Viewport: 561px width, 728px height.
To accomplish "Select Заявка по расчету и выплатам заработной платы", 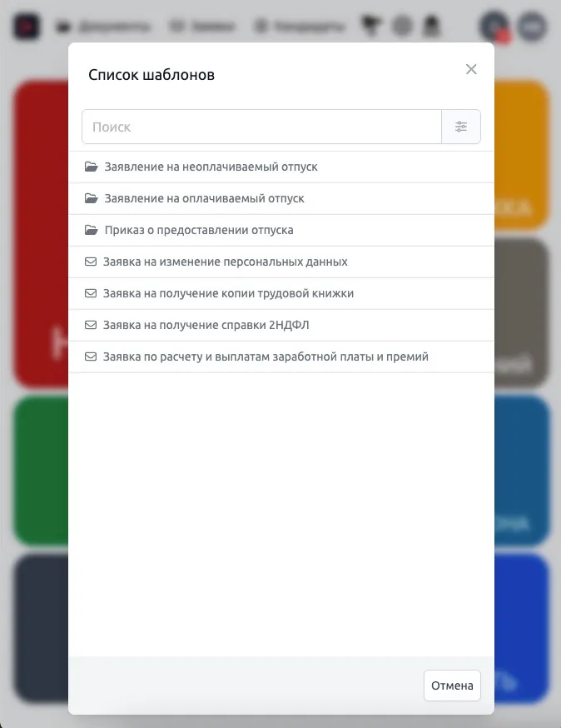I will click(x=266, y=357).
